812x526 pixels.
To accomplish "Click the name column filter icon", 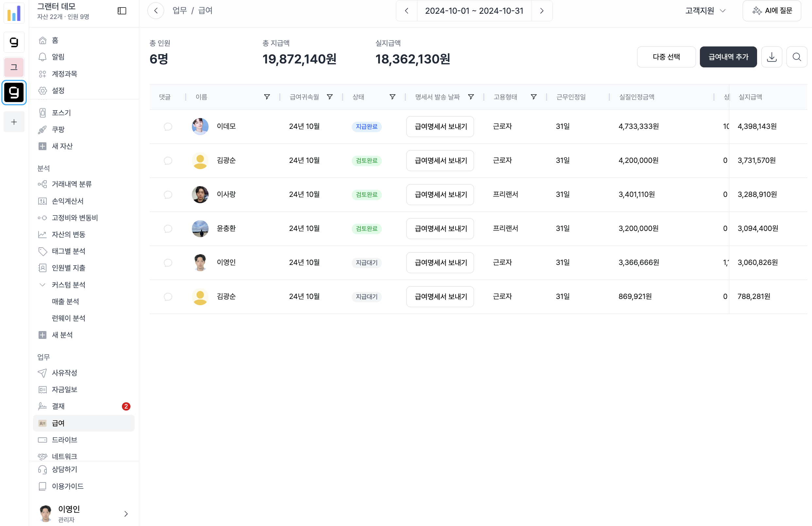I will (267, 97).
